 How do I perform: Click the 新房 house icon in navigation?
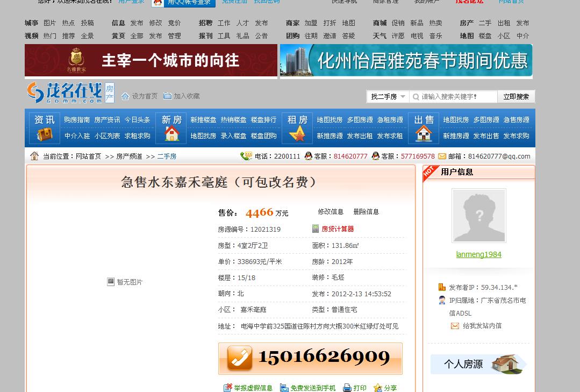click(x=171, y=133)
